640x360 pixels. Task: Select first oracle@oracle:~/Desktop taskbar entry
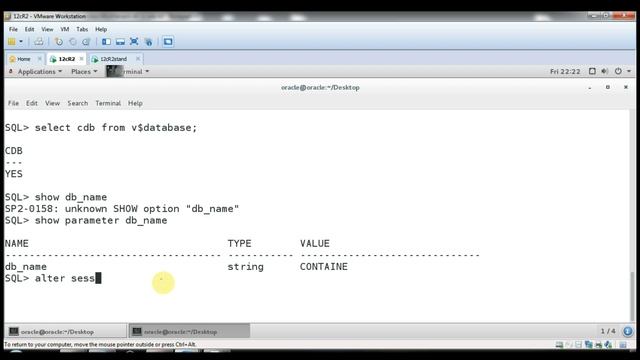click(65, 331)
